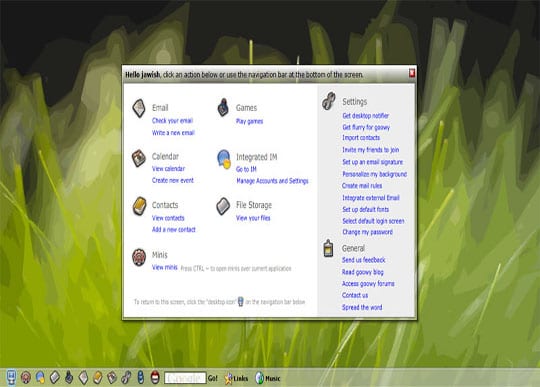The width and height of the screenshot is (540, 387).
Task: Open Email envelope icon in navigation bar
Action: click(x=83, y=378)
